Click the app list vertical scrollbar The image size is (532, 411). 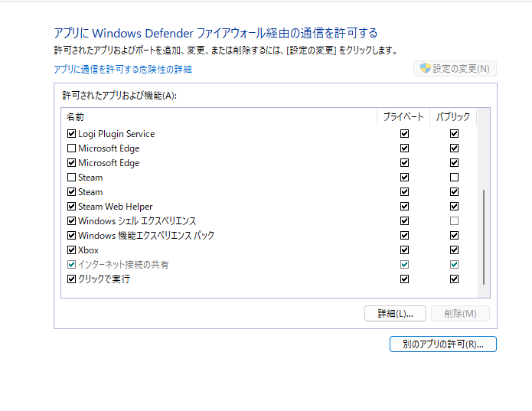pyautogui.click(x=483, y=237)
